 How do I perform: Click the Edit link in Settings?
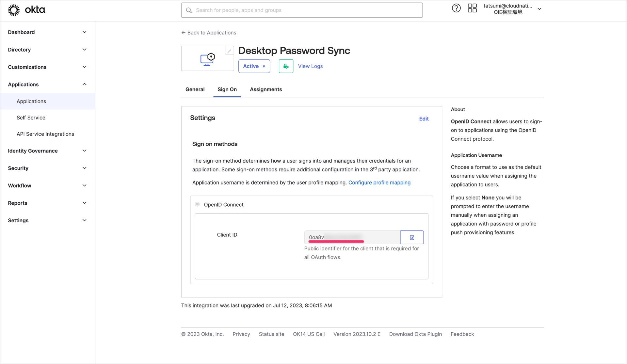pyautogui.click(x=424, y=119)
